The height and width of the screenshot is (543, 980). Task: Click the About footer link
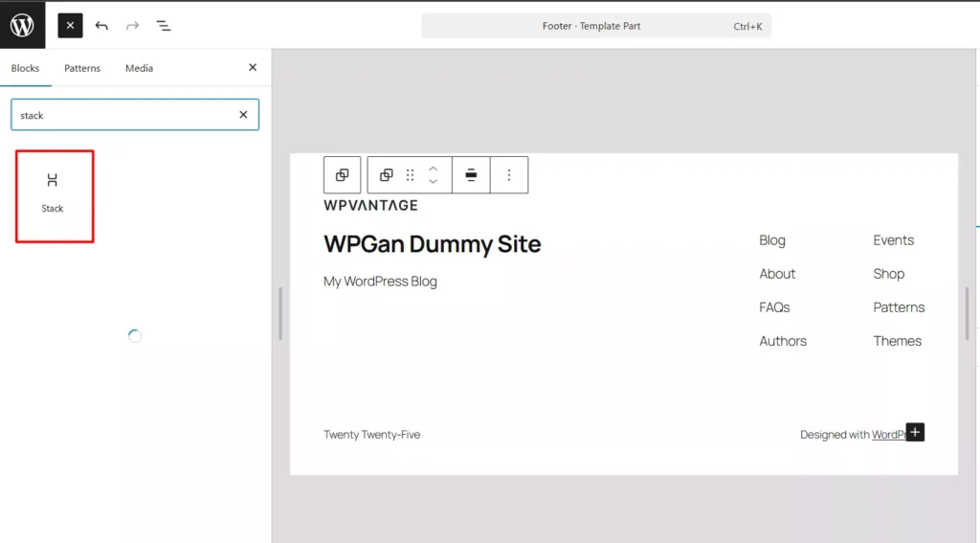coord(777,273)
